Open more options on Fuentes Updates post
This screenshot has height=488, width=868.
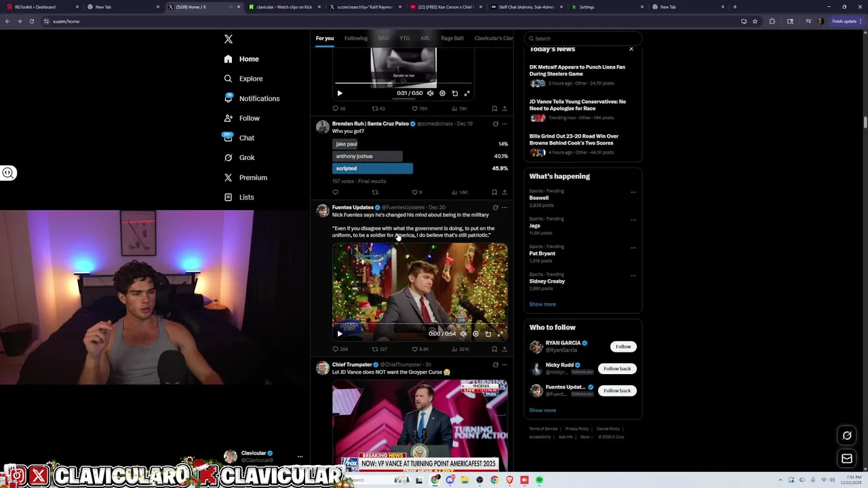click(504, 207)
